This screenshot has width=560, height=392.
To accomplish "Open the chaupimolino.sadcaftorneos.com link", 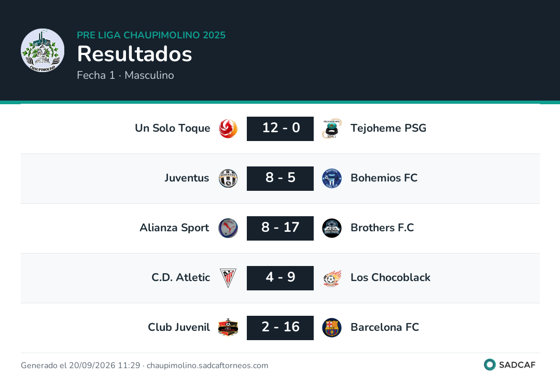I will (x=207, y=366).
